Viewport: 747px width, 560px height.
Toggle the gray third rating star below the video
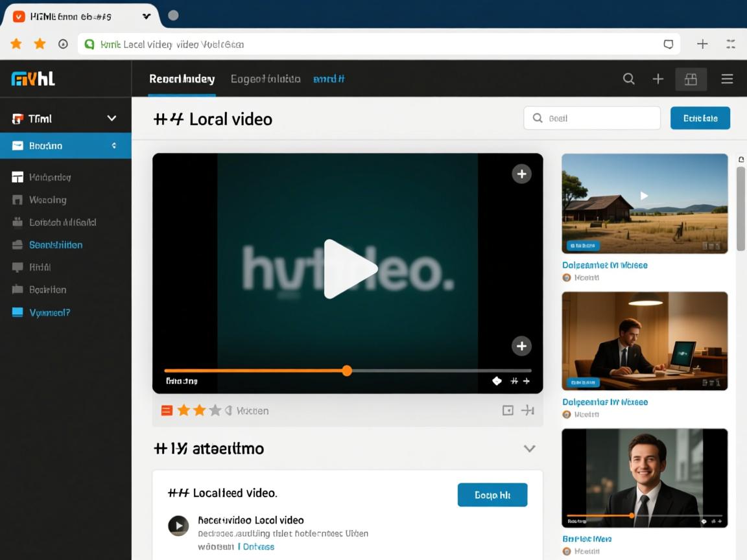(215, 410)
